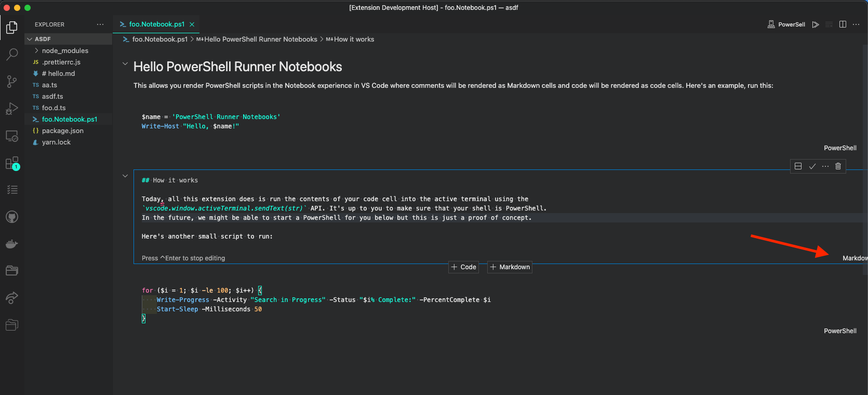Change language mode of the first PowerShell cell
The height and width of the screenshot is (395, 868).
840,148
